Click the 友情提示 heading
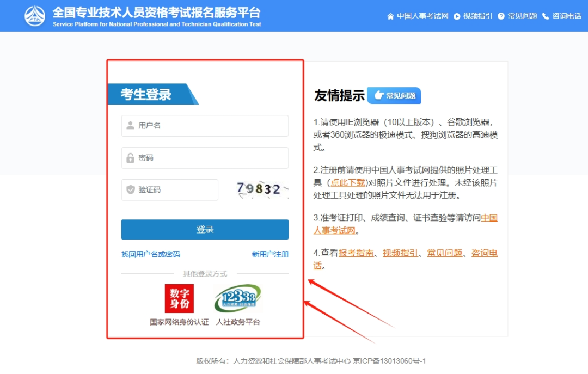Image resolution: width=588 pixels, height=374 pixels. point(339,95)
